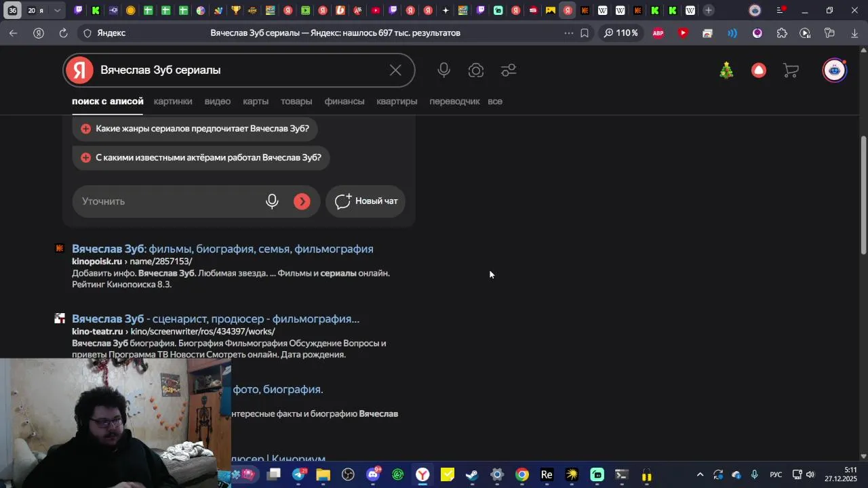Open kinopoisk.ru › name/2857153/ URL link
This screenshot has width=868, height=488.
coord(132,261)
